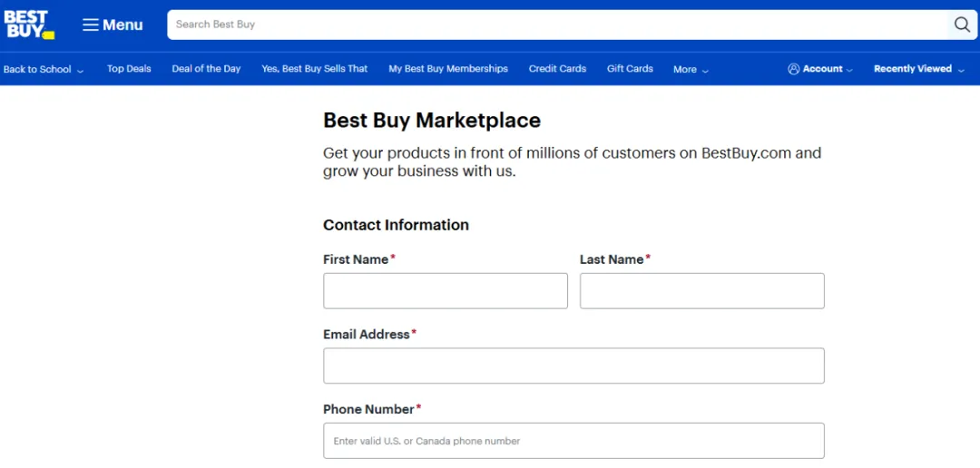Click the Best Buy logo
Viewport: 980px width, 468px height.
[29, 24]
